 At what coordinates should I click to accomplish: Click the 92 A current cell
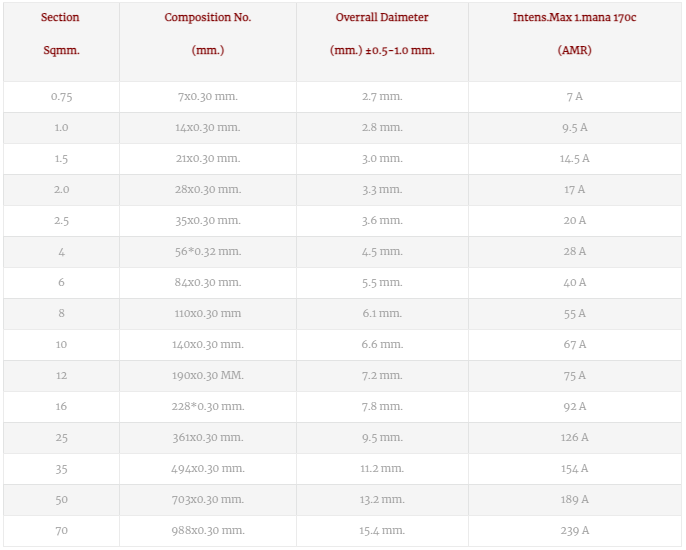(575, 407)
